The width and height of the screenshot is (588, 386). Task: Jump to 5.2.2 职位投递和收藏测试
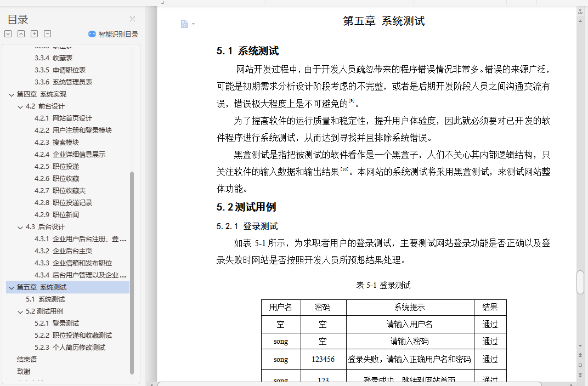(73, 335)
